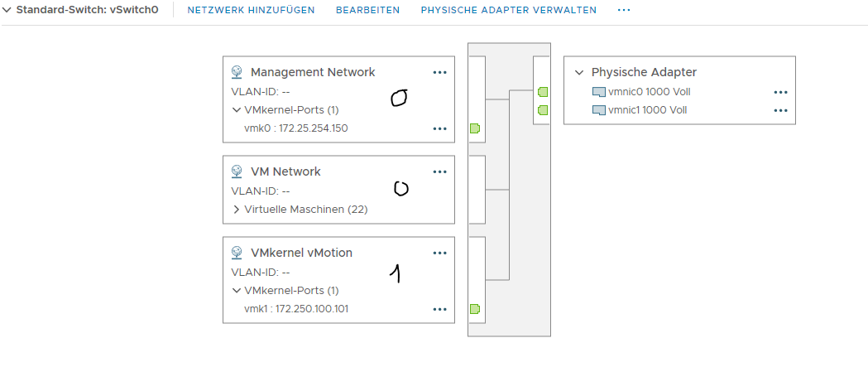
Task: Open the switch toolbar overflow menu
Action: tap(624, 10)
